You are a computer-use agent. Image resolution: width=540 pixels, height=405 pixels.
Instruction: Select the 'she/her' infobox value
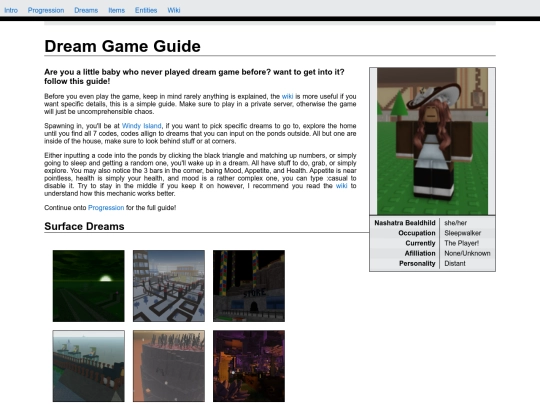click(x=456, y=223)
